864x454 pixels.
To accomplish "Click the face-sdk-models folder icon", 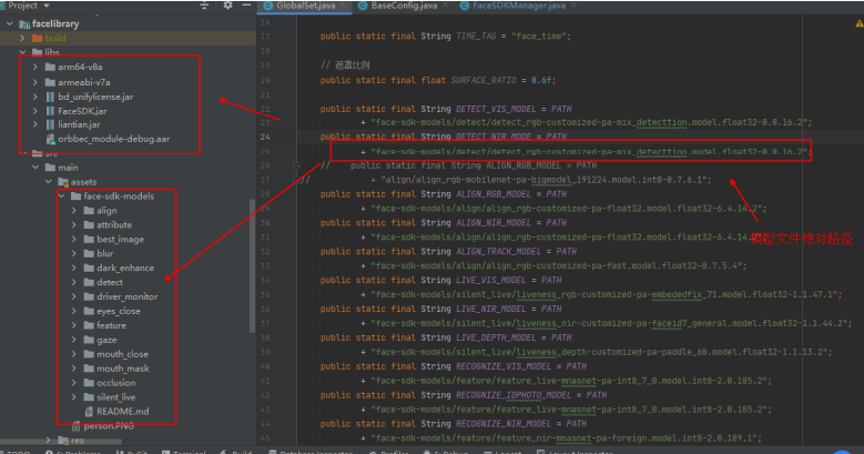I will click(x=76, y=196).
